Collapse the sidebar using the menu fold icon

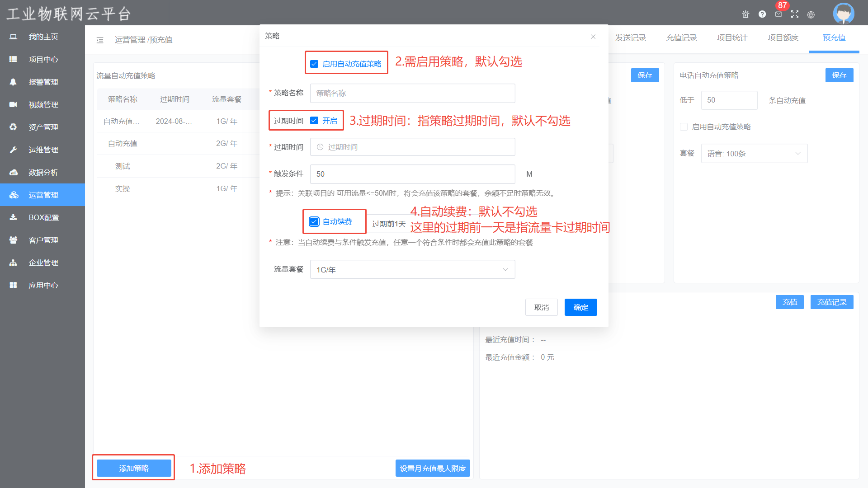100,40
